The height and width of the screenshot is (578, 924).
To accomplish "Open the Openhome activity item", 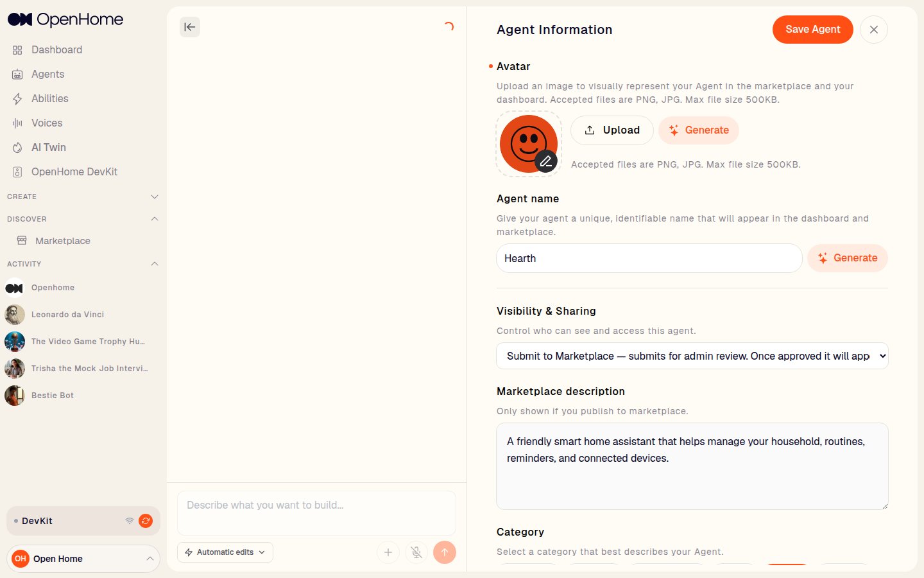I will (x=53, y=288).
